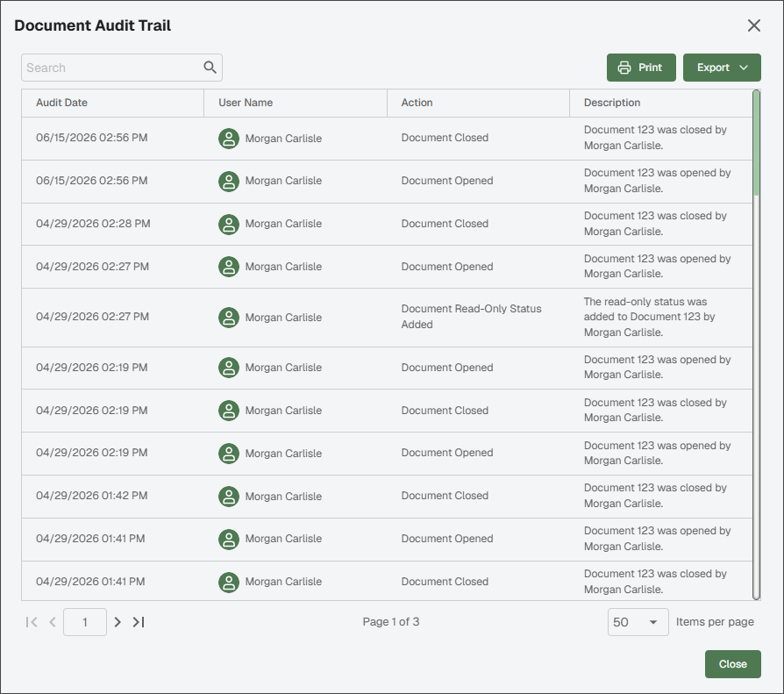Click 'The read-only status was added' description

tap(650, 317)
